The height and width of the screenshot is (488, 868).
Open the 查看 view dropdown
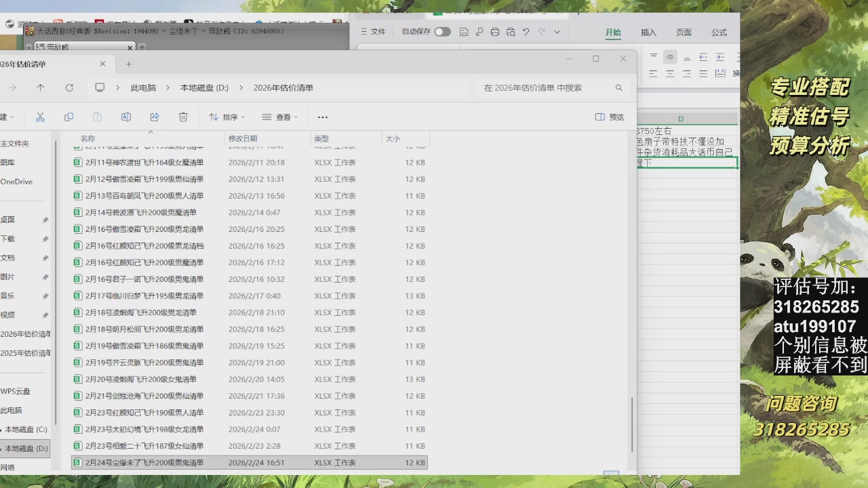point(280,117)
